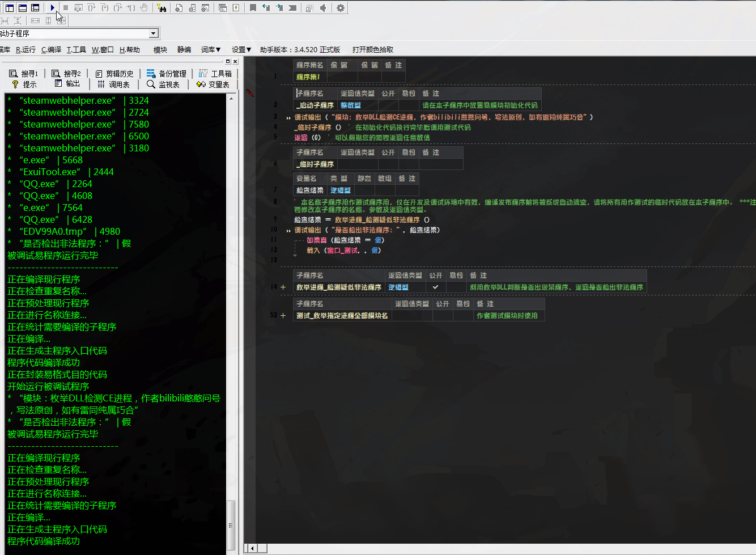Viewport: 756px width, 555px height.
Task: Expand 测试_枚举指定进程全部模块名 at line 52
Action: click(x=283, y=315)
